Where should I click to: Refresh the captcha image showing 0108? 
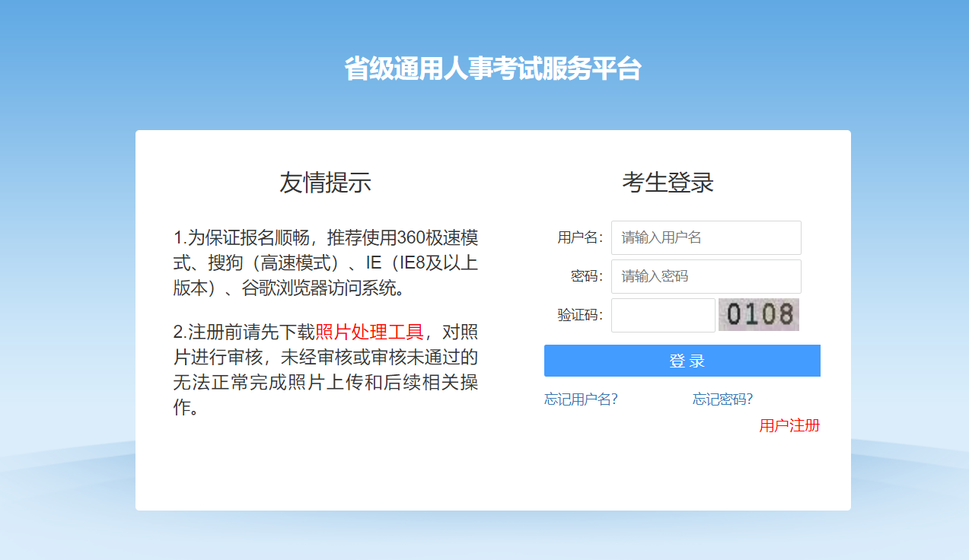(x=759, y=315)
